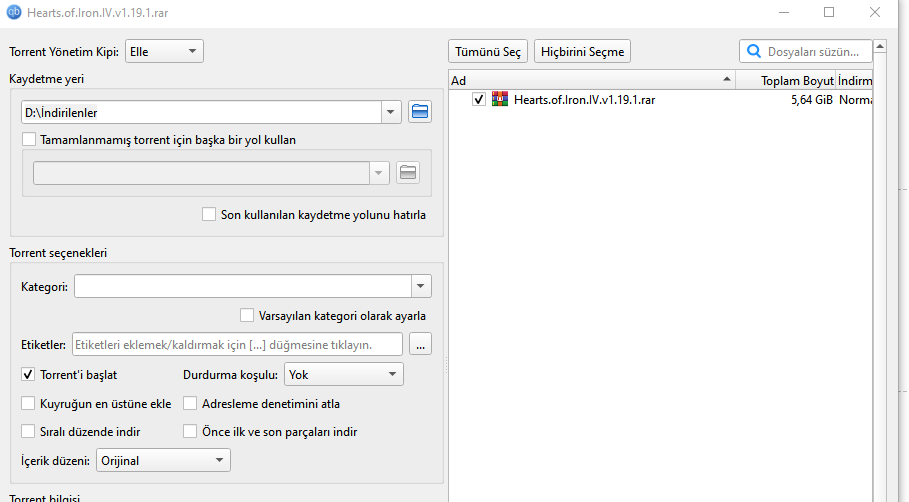909x502 pixels.
Task: Click the Kategori text field
Action: click(x=243, y=286)
